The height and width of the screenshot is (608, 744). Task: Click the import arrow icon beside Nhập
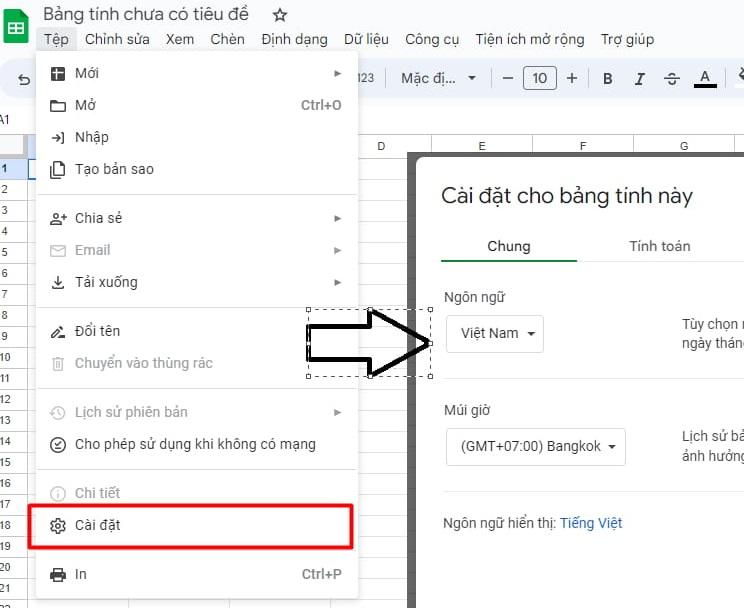pyautogui.click(x=58, y=138)
